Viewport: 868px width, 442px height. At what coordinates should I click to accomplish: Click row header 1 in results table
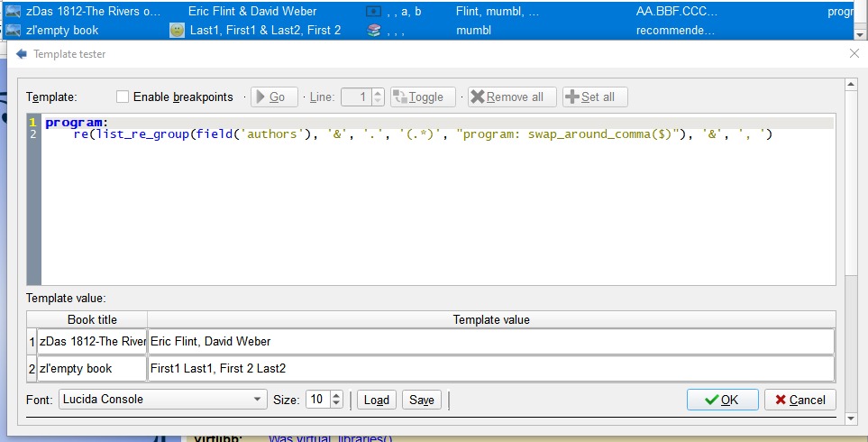pyautogui.click(x=32, y=341)
